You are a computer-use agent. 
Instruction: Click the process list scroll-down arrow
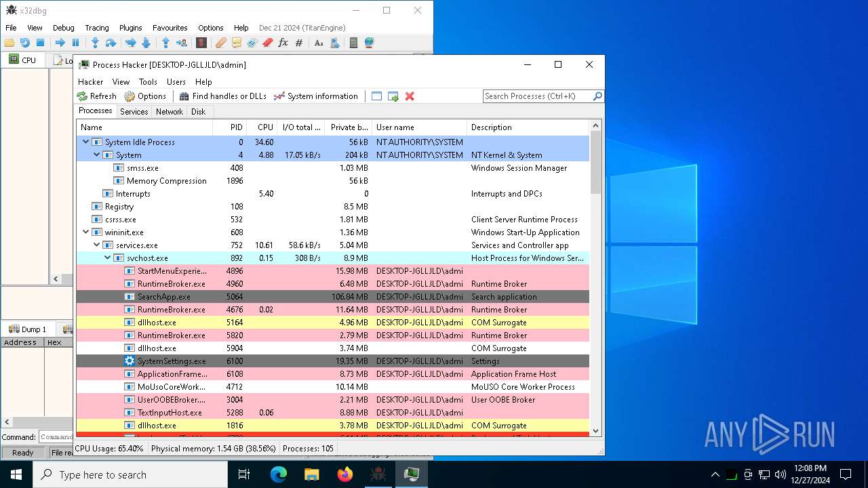coord(596,431)
